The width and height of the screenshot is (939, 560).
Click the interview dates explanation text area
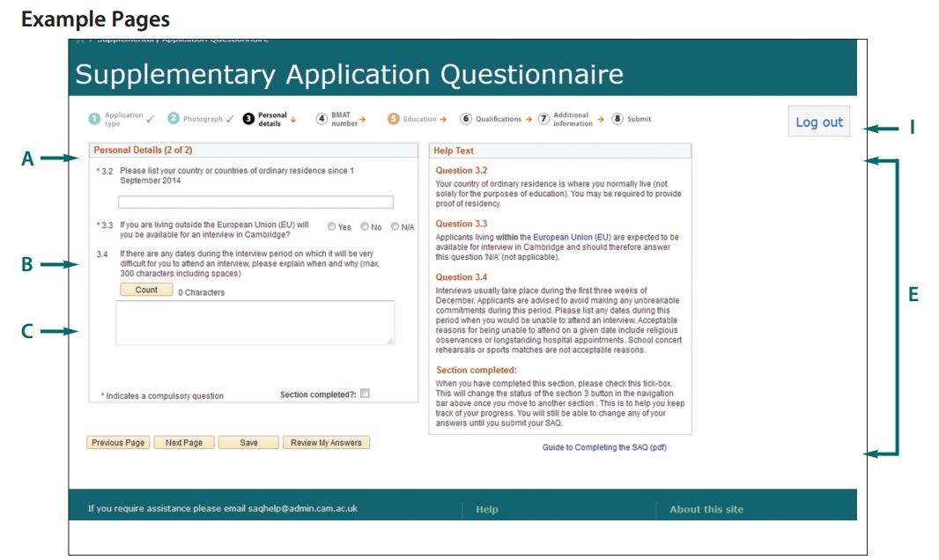tap(255, 323)
